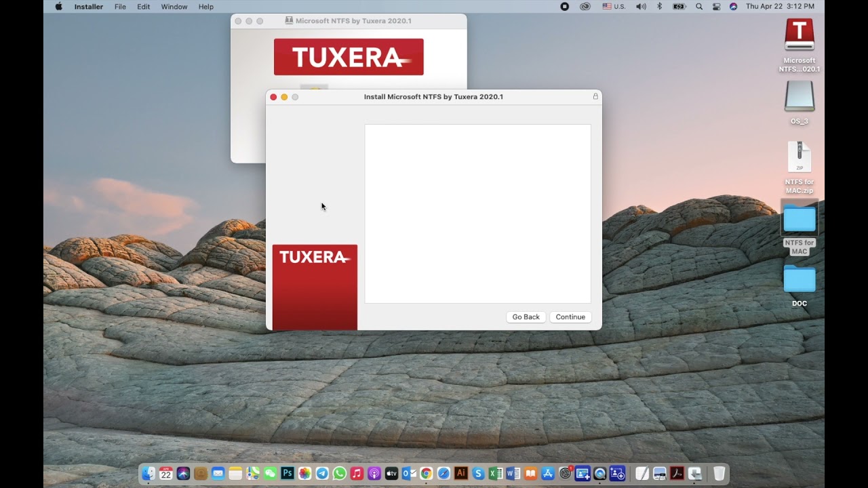Launch Photoshop from the Dock
Image resolution: width=868 pixels, height=488 pixels.
pos(288,473)
